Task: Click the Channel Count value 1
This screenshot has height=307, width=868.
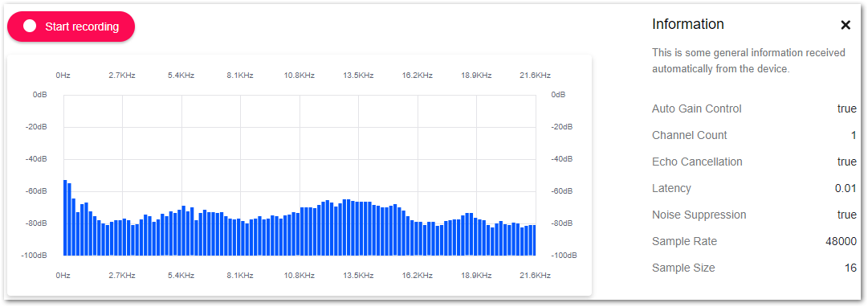Action: pos(854,135)
